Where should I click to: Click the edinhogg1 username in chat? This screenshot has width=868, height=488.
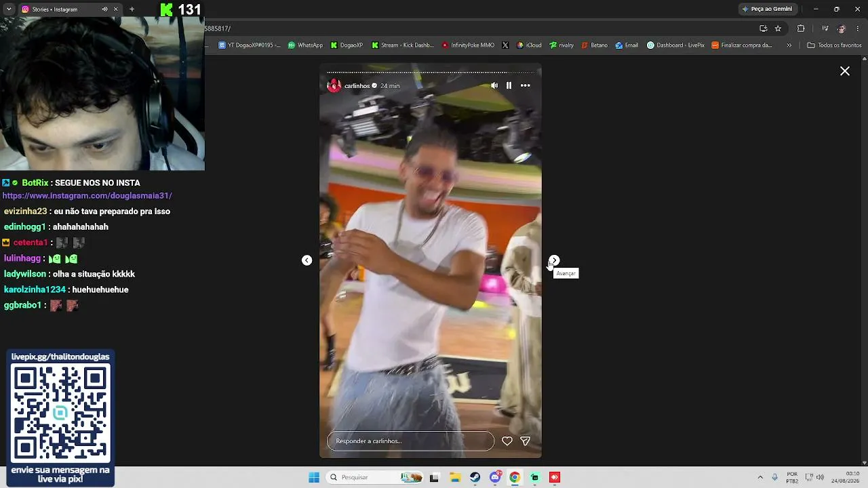click(x=24, y=227)
